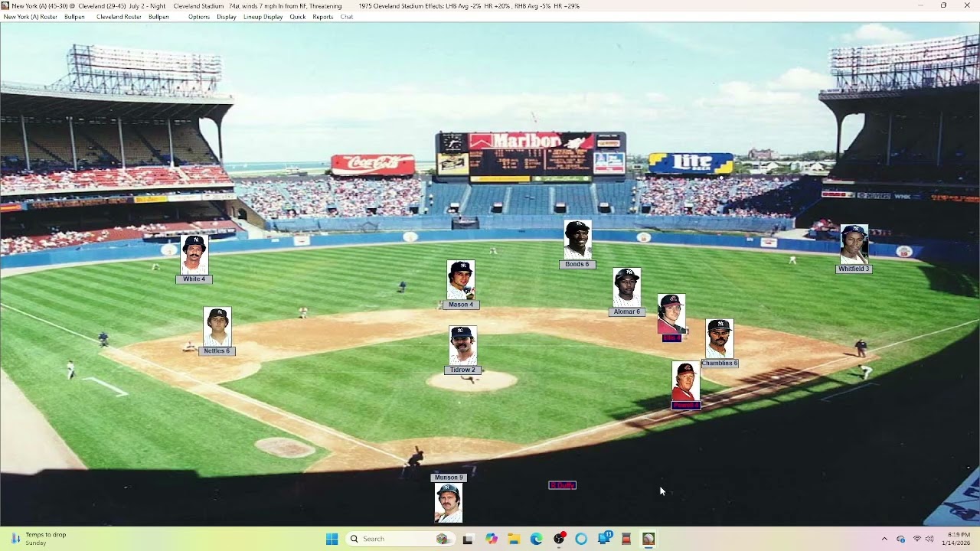Open the Windows Start menu
This screenshot has width=980, height=551.
pyautogui.click(x=332, y=539)
